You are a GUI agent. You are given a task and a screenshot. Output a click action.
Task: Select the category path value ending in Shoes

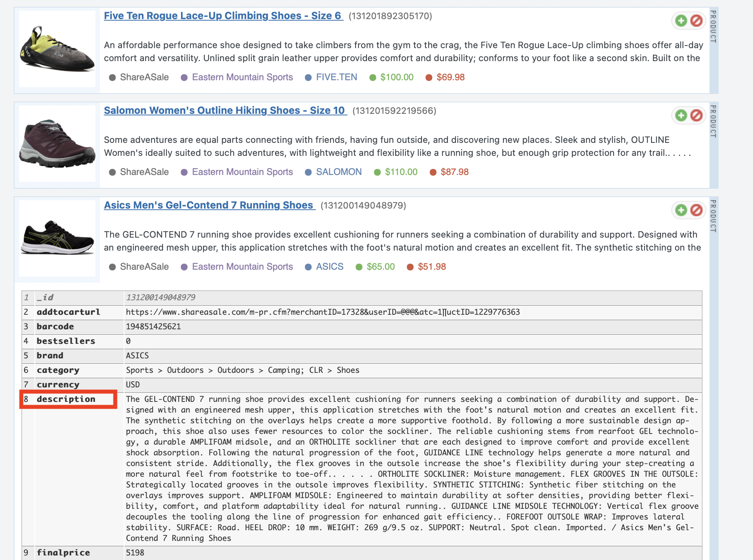click(242, 370)
